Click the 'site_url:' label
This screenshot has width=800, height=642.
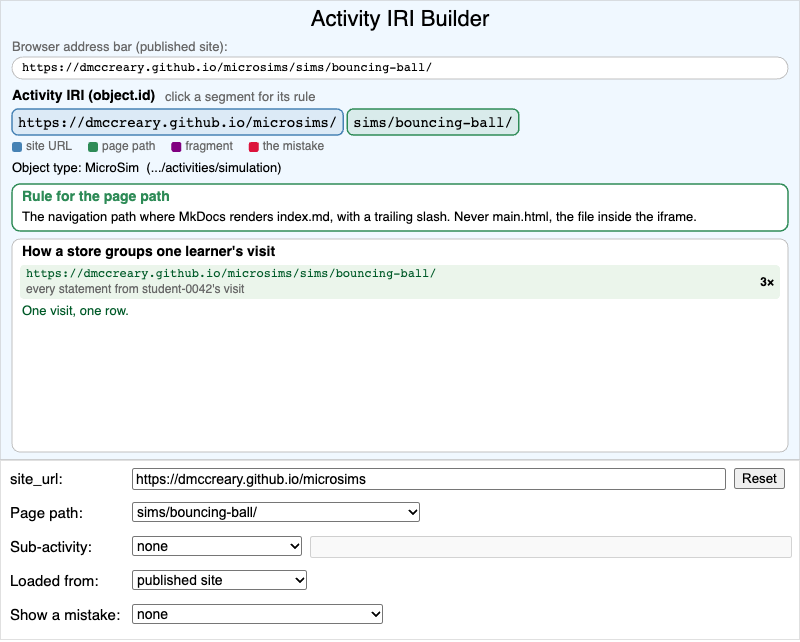(x=36, y=480)
